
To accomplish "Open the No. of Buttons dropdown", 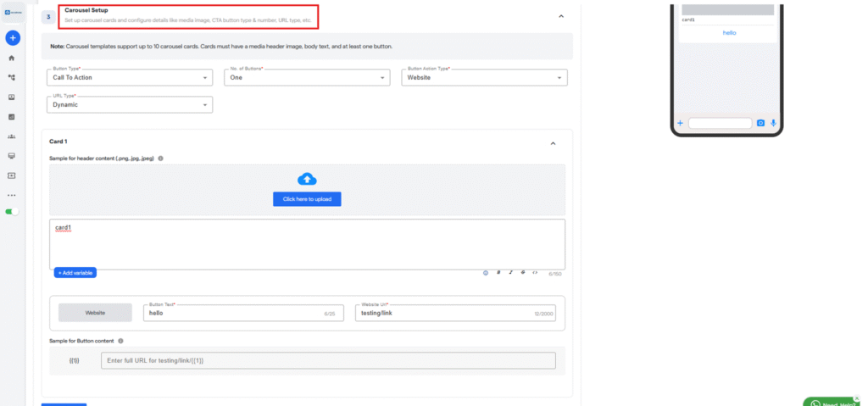I will click(306, 78).
